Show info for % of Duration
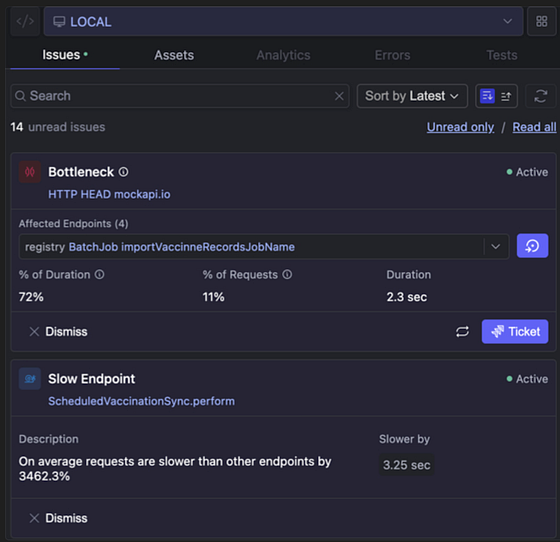 (100, 274)
